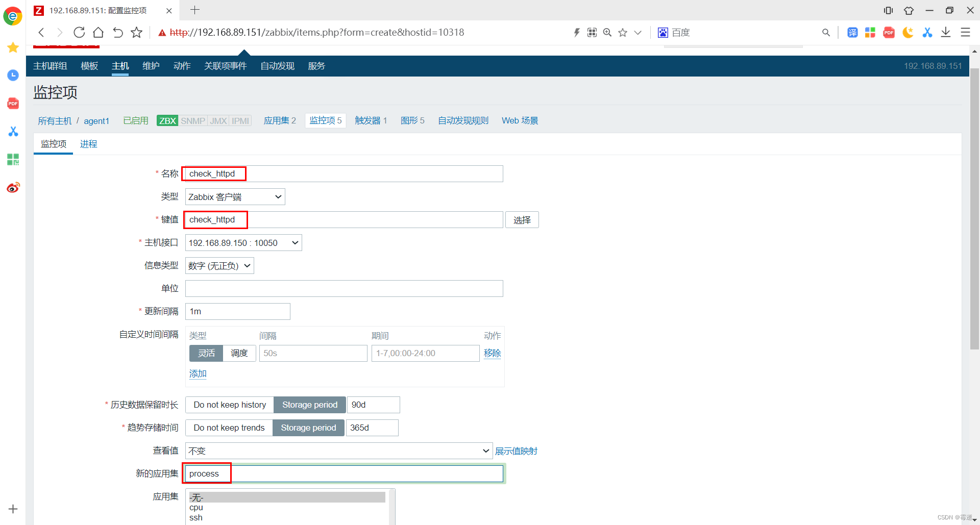Click the favorites star in address bar right
The image size is (980, 525).
(623, 33)
